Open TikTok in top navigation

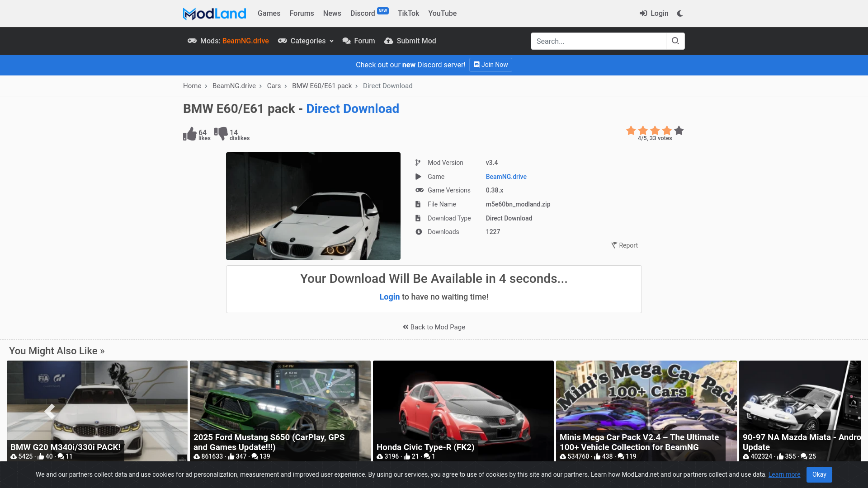click(408, 14)
